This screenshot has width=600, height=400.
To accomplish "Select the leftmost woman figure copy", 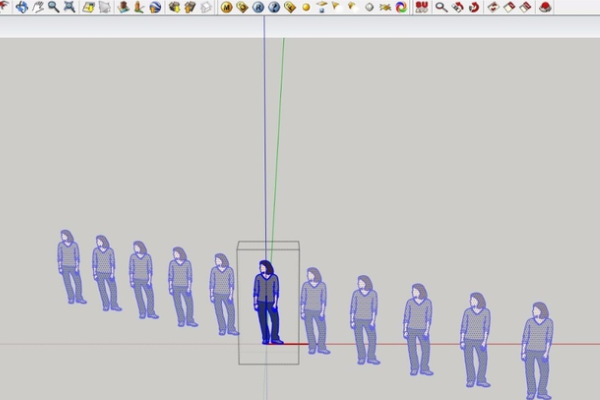I will click(x=70, y=267).
